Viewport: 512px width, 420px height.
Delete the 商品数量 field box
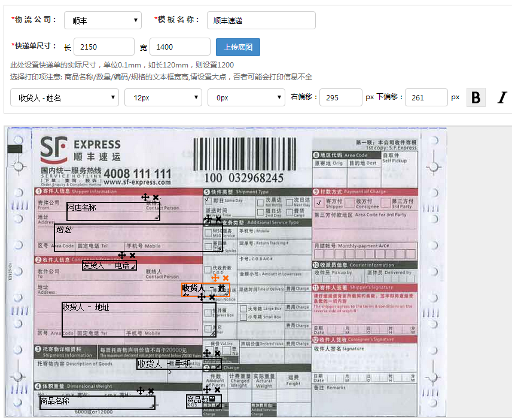pos(218,390)
